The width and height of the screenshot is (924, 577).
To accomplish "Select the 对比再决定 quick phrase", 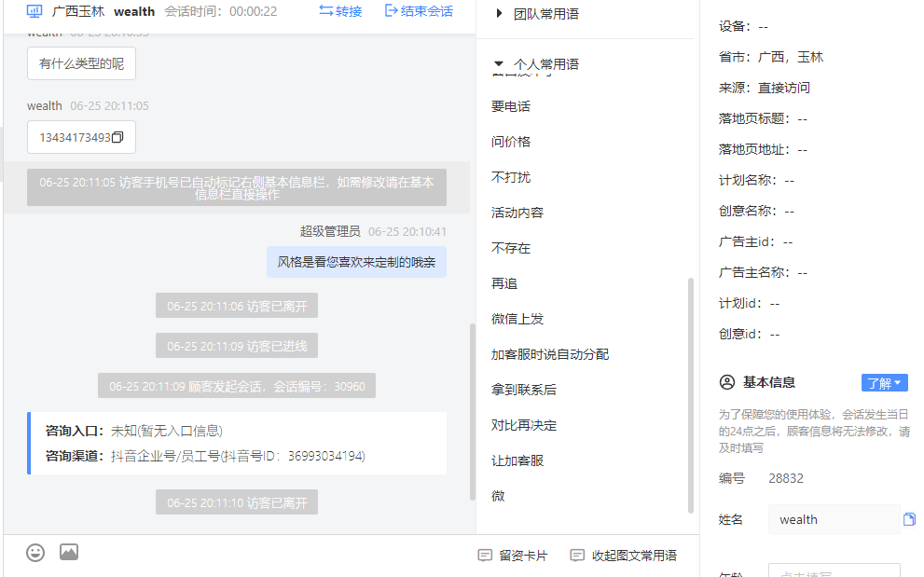I will tap(524, 425).
